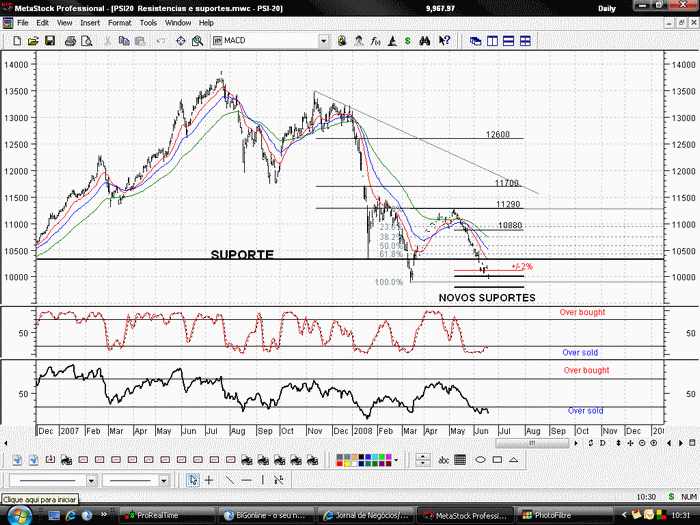The image size is (700, 525).
Task: Show hidden tray icons with the chevron
Action: click(x=624, y=515)
